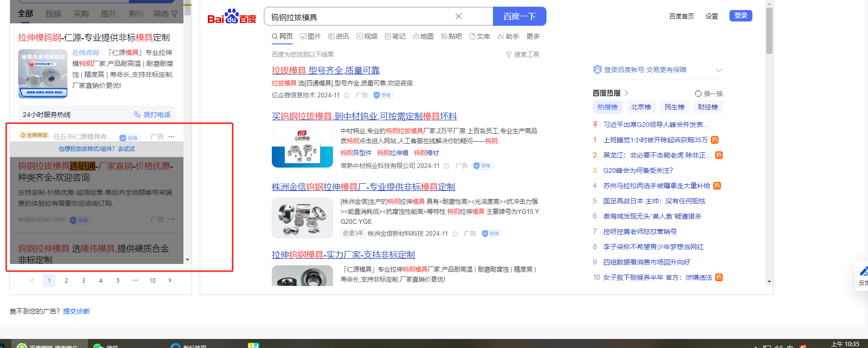The height and width of the screenshot is (348, 868).
Task: Clear the search box with the X icon
Action: (458, 16)
